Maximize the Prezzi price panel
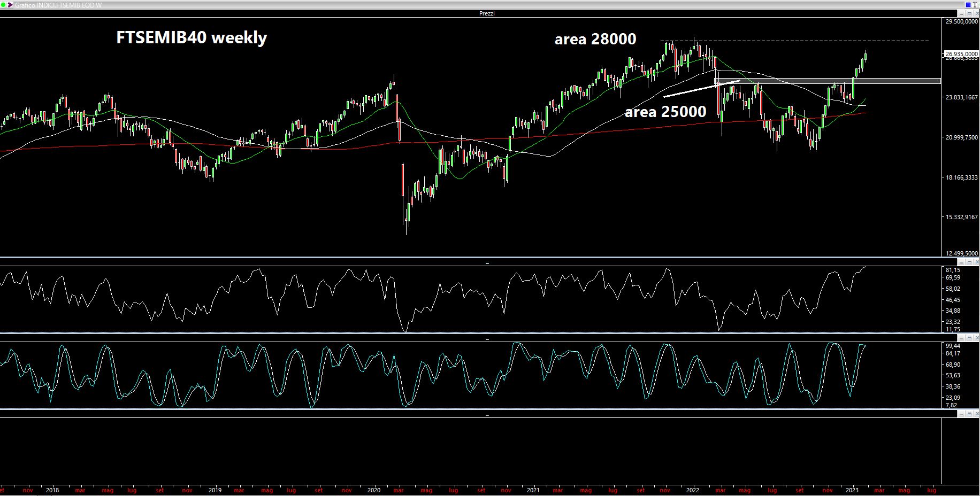 click(x=969, y=13)
